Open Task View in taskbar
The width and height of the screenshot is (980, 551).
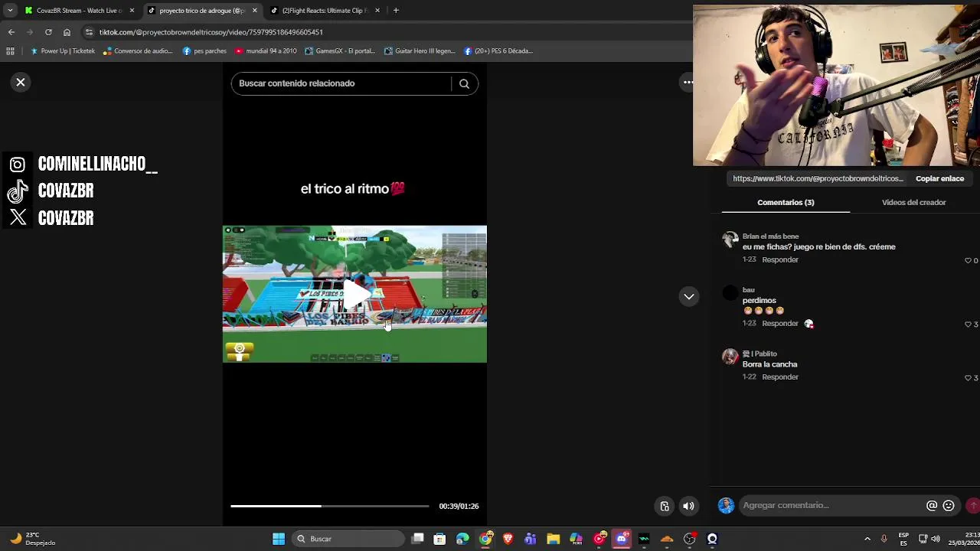click(x=417, y=539)
